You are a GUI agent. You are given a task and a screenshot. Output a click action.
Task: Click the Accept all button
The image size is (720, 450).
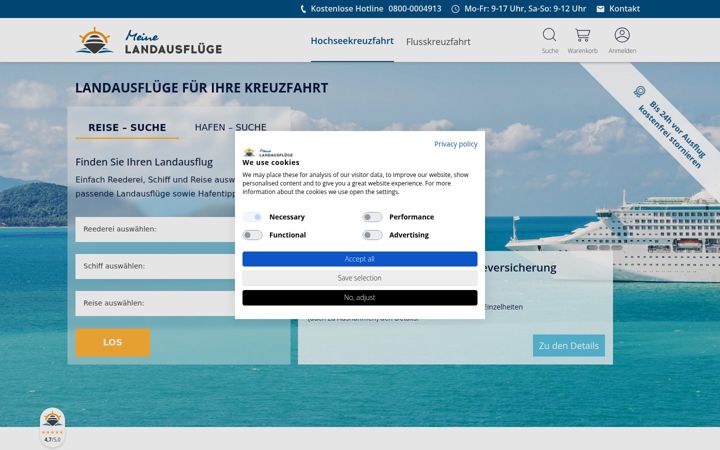point(360,259)
